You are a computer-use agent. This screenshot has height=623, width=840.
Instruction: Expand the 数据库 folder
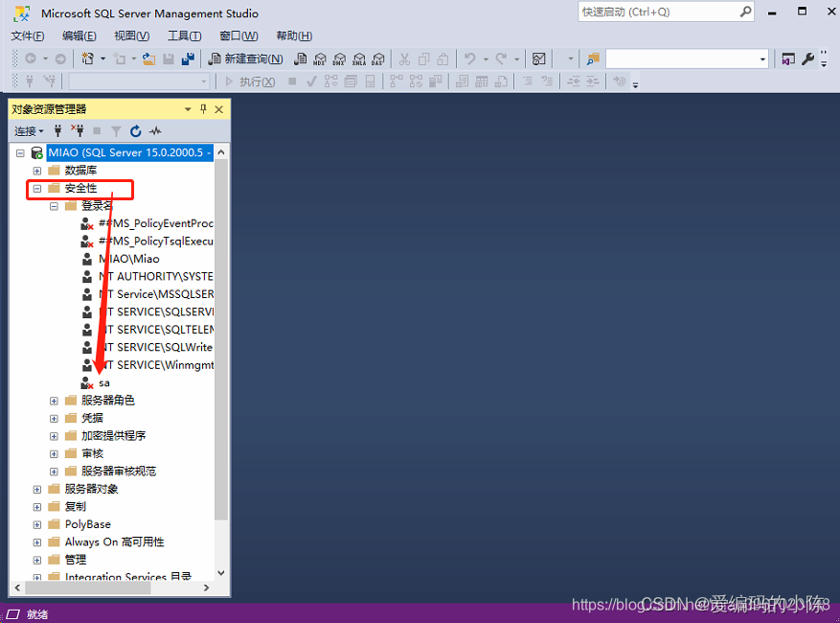click(37, 171)
